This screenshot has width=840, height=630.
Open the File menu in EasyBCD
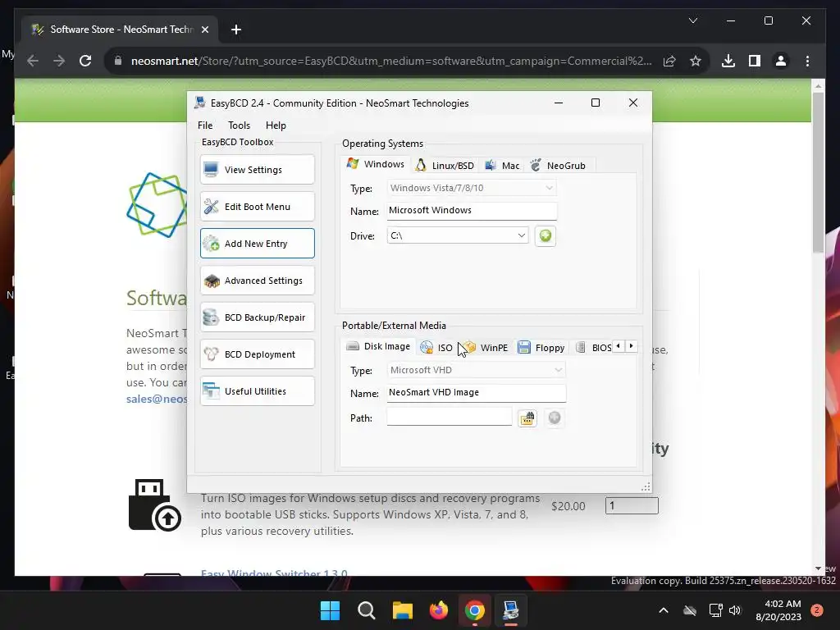205,126
